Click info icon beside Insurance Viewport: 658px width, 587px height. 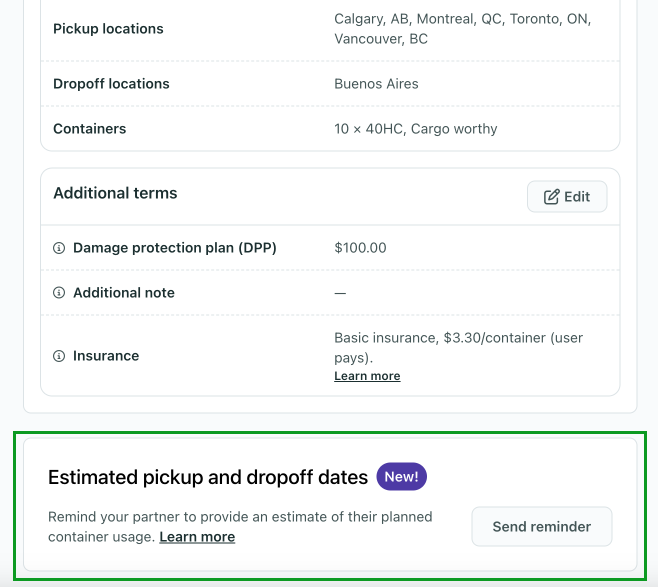point(59,356)
